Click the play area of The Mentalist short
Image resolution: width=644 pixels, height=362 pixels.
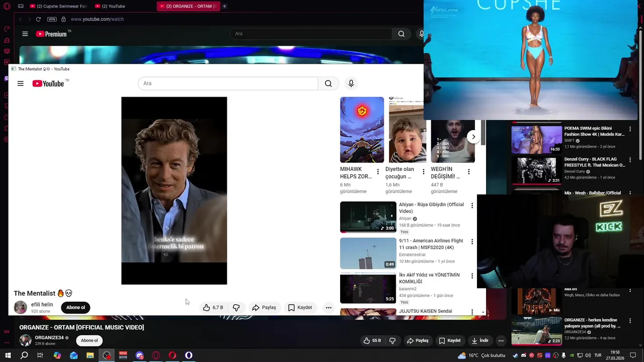pyautogui.click(x=174, y=191)
